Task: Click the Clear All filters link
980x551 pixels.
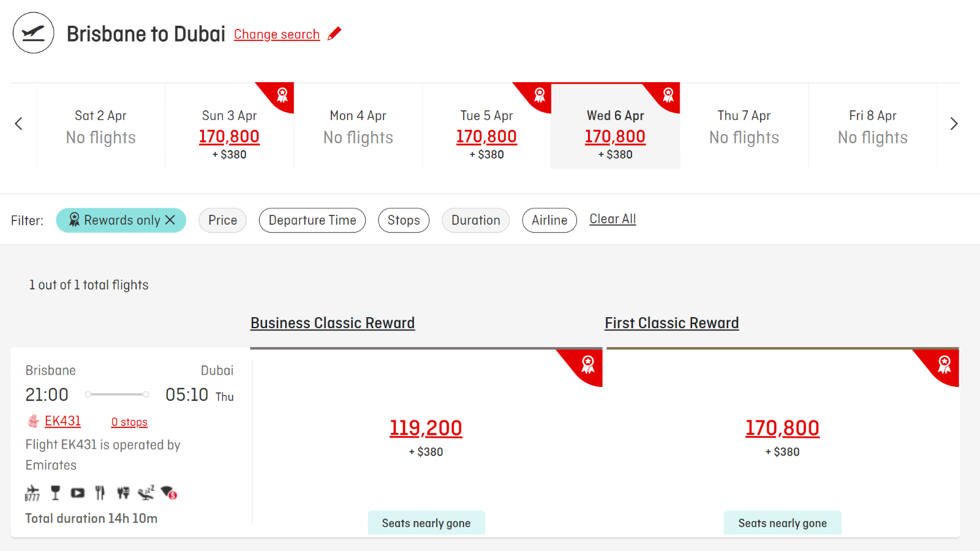Action: (x=612, y=219)
